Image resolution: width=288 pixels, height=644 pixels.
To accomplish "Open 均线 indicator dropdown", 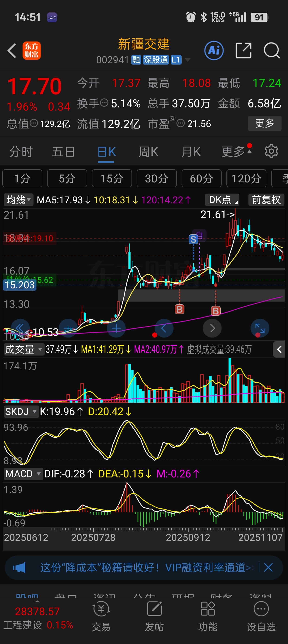I will 19,200.
